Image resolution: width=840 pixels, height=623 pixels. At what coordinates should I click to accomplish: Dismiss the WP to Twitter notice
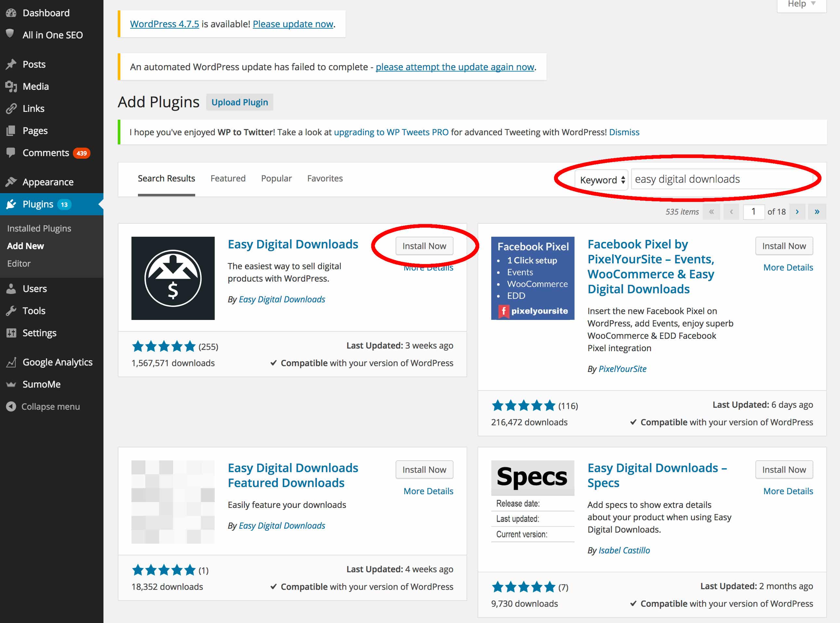pos(624,132)
